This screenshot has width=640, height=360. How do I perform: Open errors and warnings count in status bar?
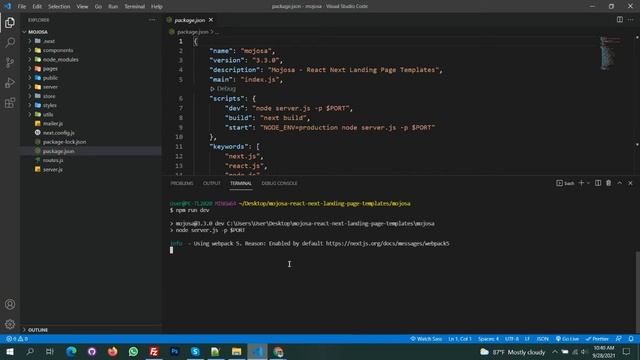(17, 339)
